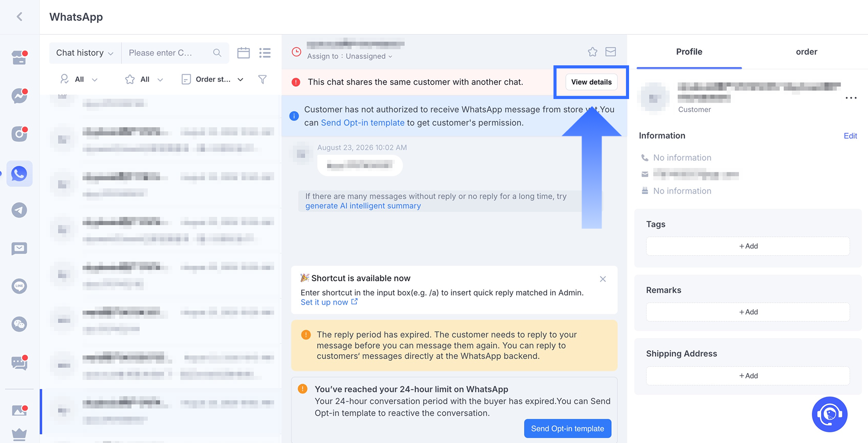
Task: Go back using the top-left arrow
Action: [x=19, y=17]
